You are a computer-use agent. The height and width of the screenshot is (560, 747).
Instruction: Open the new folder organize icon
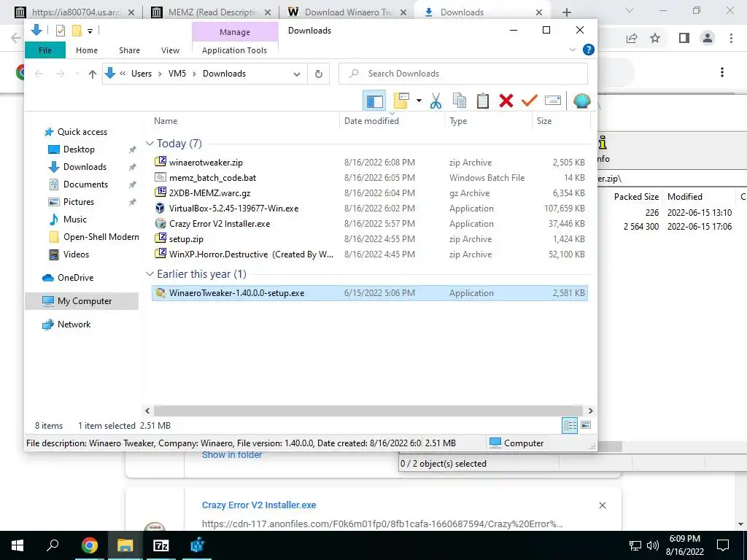[x=401, y=101]
